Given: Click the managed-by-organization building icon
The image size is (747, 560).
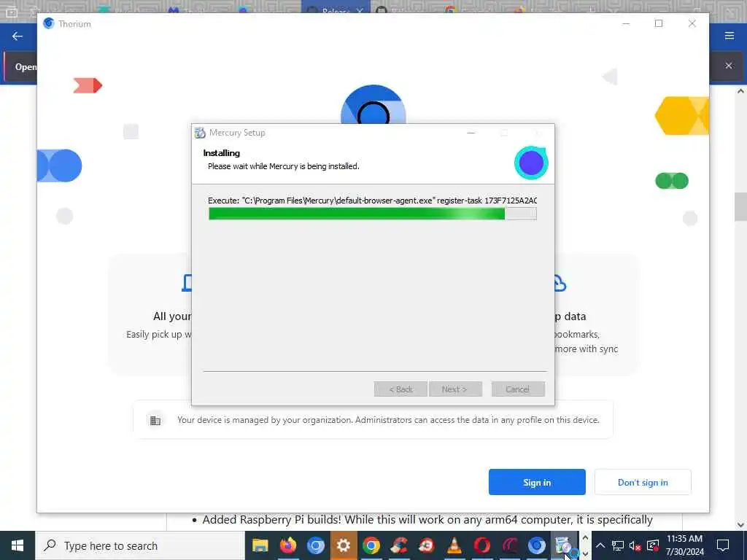Looking at the screenshot, I should (x=155, y=421).
